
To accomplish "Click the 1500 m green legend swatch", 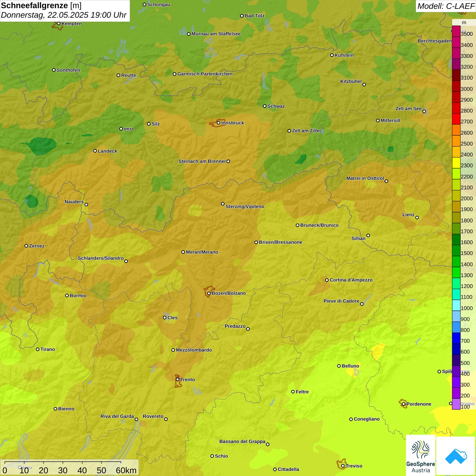I will point(456,251).
